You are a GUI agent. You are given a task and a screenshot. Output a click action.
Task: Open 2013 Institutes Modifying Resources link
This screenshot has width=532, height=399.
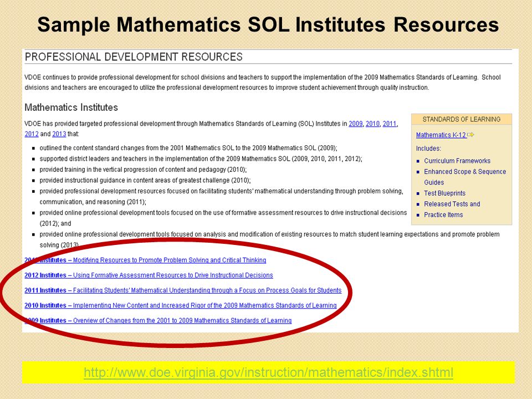click(145, 260)
